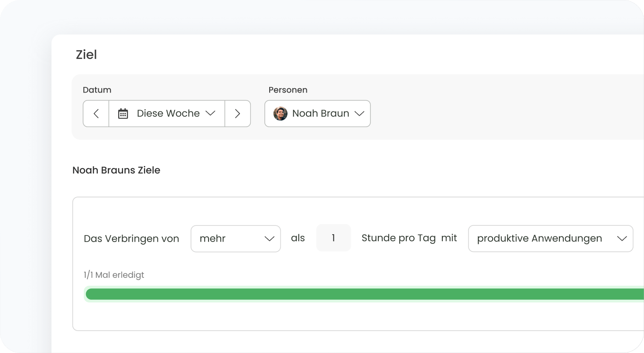Click the chevron beside Noah Braun

click(x=359, y=114)
